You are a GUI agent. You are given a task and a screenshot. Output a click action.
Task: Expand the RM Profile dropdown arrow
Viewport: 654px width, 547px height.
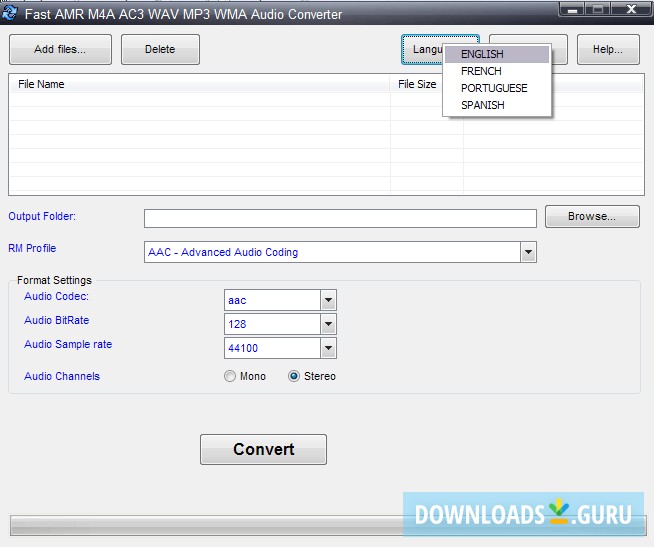click(528, 252)
